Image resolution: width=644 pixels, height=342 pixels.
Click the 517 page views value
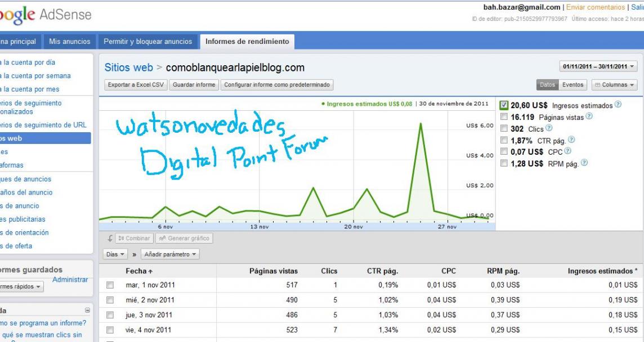click(292, 285)
